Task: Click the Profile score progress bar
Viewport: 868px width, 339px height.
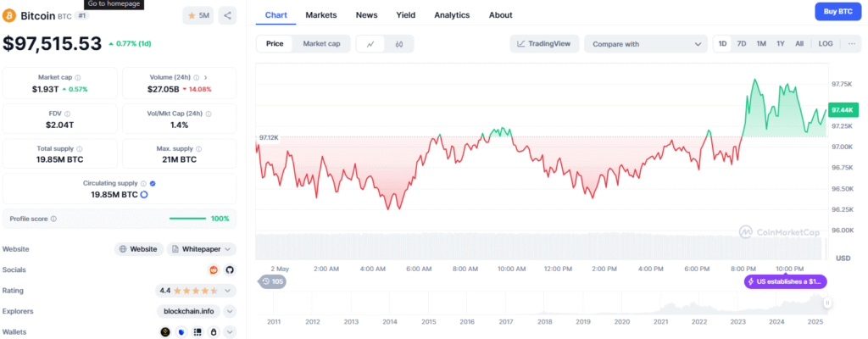Action: [187, 219]
